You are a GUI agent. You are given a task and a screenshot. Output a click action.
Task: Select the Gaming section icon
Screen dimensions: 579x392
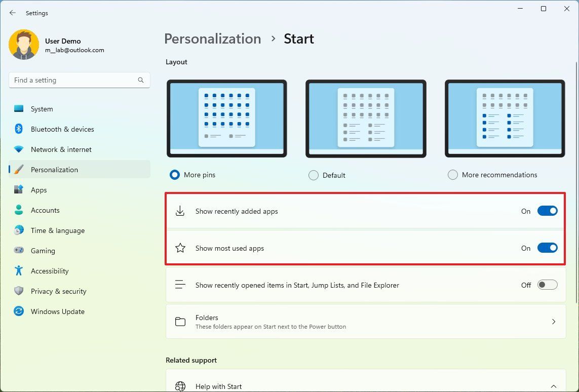[19, 251]
